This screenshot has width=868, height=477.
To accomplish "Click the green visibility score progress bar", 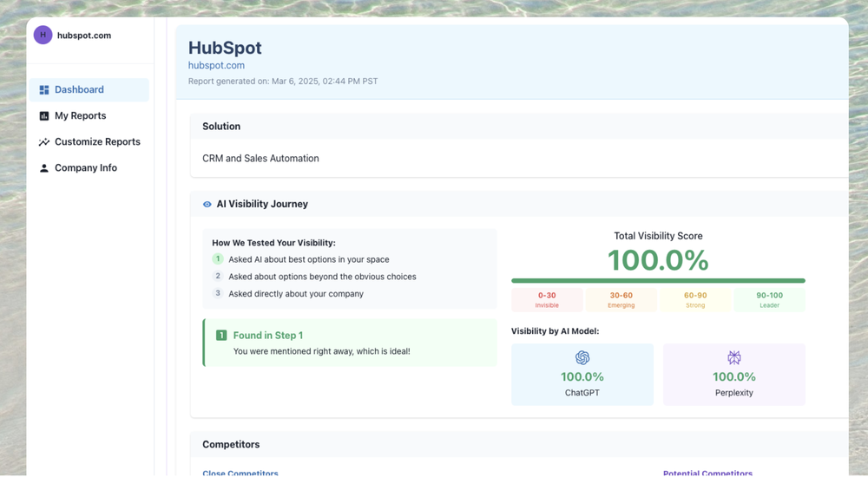I will [x=658, y=281].
